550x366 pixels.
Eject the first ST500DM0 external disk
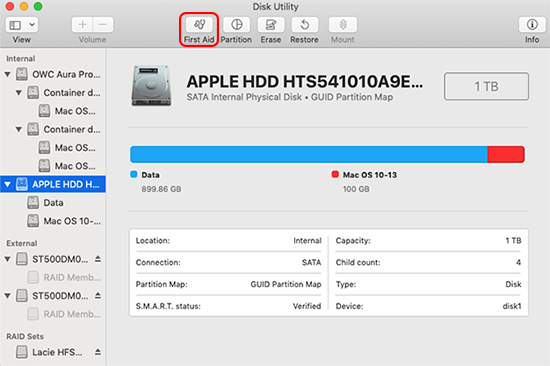pos(98,259)
